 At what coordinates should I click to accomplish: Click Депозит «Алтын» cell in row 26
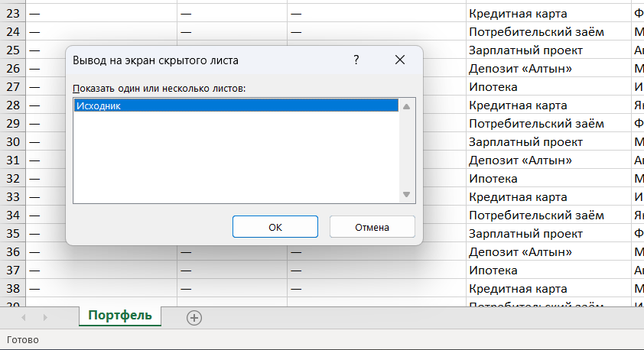[x=548, y=68]
